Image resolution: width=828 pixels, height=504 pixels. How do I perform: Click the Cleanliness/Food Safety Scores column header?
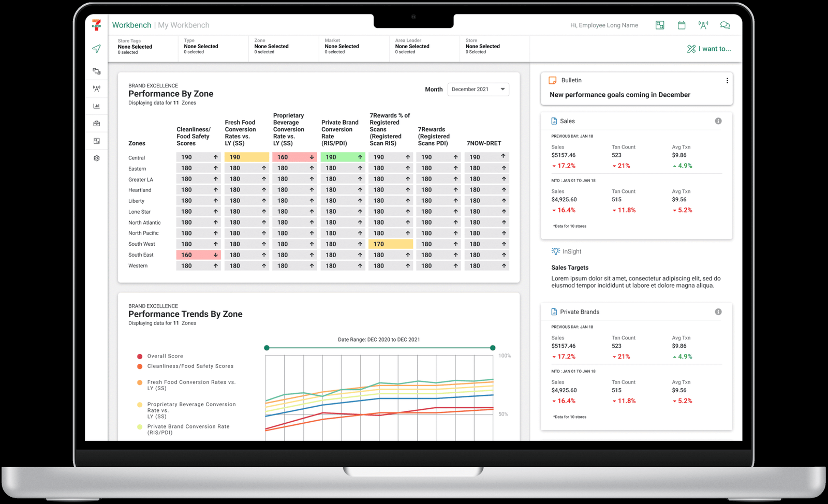194,137
